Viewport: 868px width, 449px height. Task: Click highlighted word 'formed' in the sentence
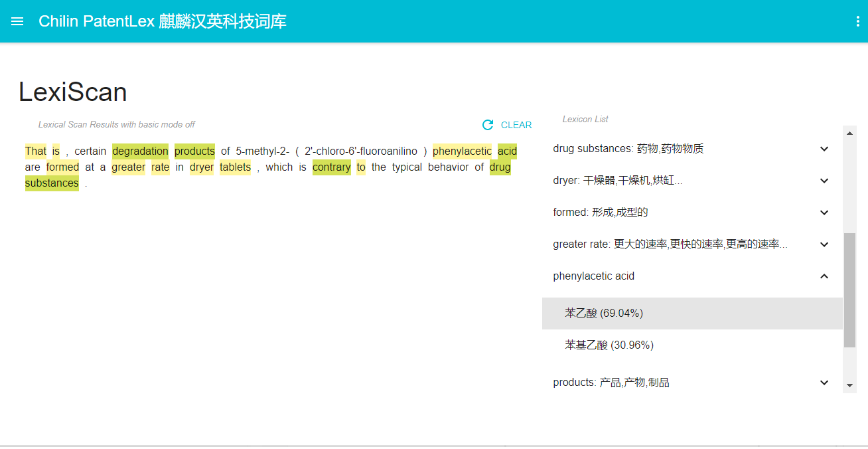(x=62, y=167)
